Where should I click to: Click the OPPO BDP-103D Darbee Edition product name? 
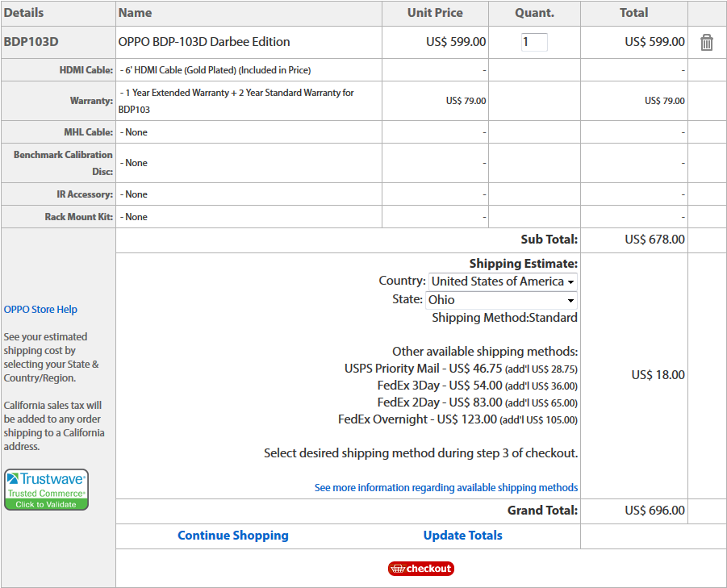point(204,42)
